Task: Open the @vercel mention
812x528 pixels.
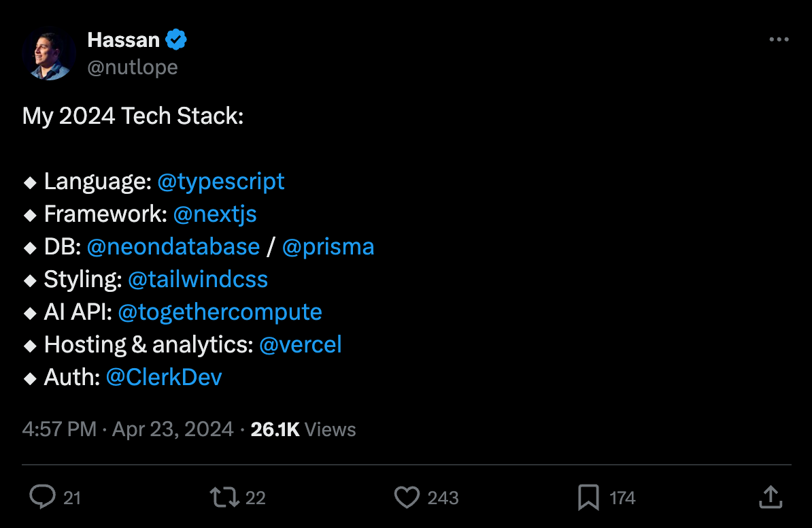Action: click(x=300, y=344)
